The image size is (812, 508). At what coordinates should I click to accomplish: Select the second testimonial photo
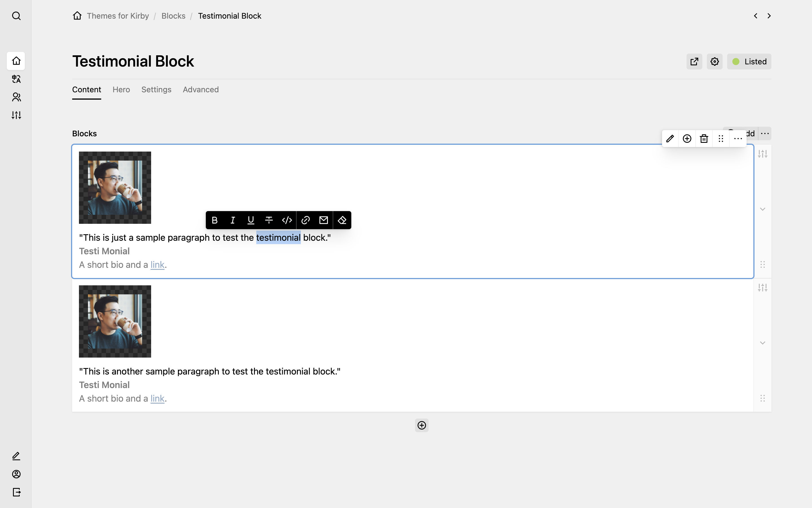115,321
